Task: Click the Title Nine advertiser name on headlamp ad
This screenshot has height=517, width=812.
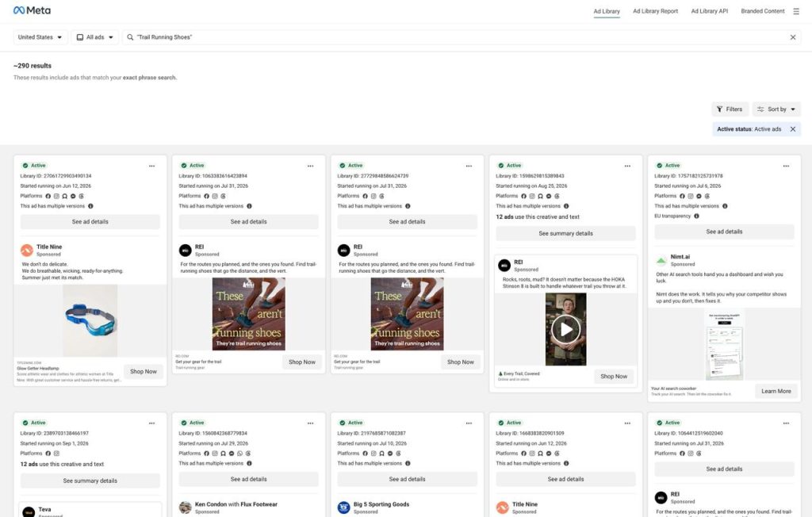Action: click(49, 247)
